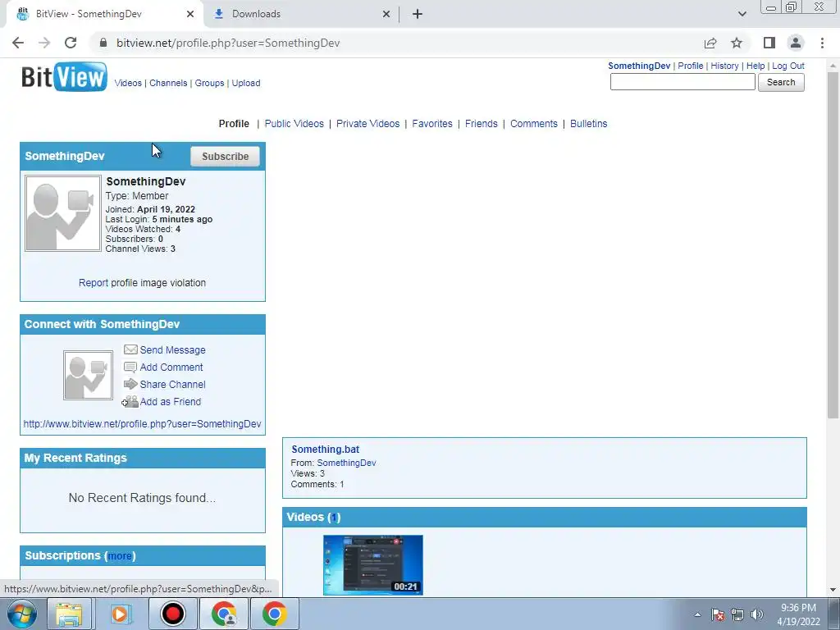Screen dimensions: 840x630
Task: Click the volume speaker tray icon
Action: click(x=757, y=614)
